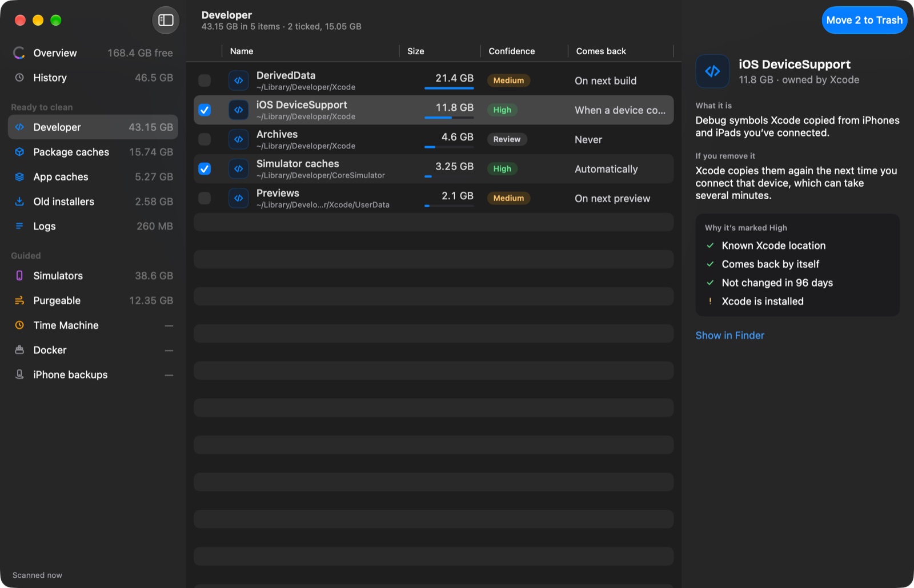This screenshot has height=588, width=914.
Task: Click the DerivedData row code icon
Action: tap(239, 80)
